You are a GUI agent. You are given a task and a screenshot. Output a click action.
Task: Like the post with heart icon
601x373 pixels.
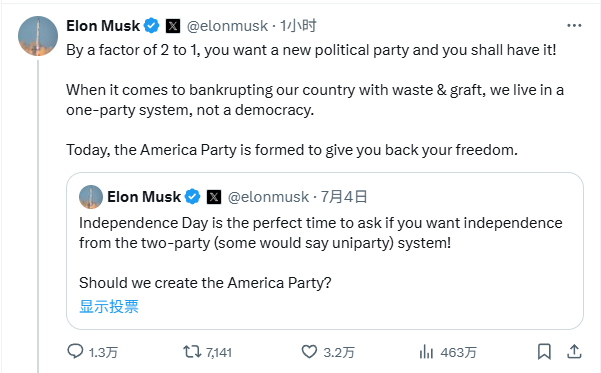coord(309,352)
